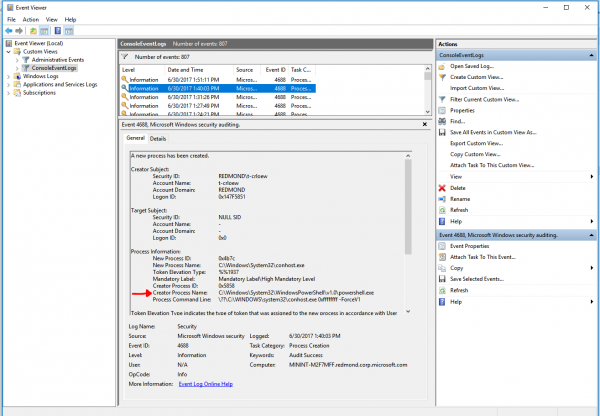Open the Copy submenu arrow
This screenshot has height=416, width=600.
pos(592,268)
